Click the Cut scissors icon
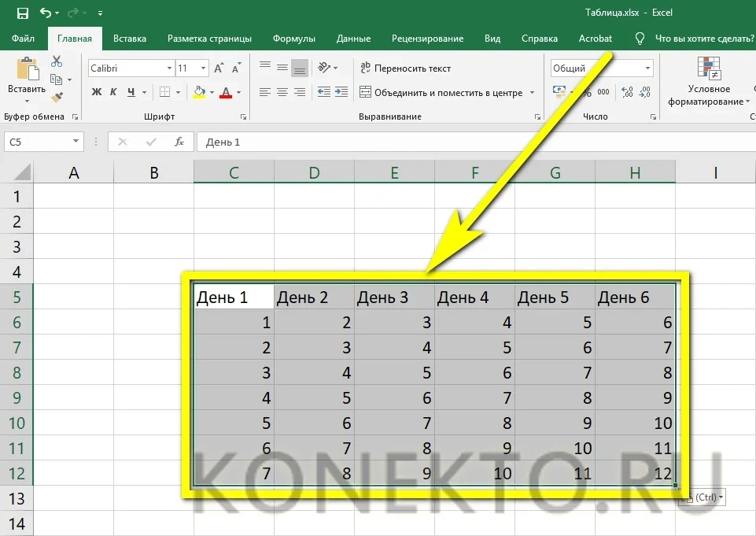Image resolution: width=756 pixels, height=536 pixels. (57, 61)
